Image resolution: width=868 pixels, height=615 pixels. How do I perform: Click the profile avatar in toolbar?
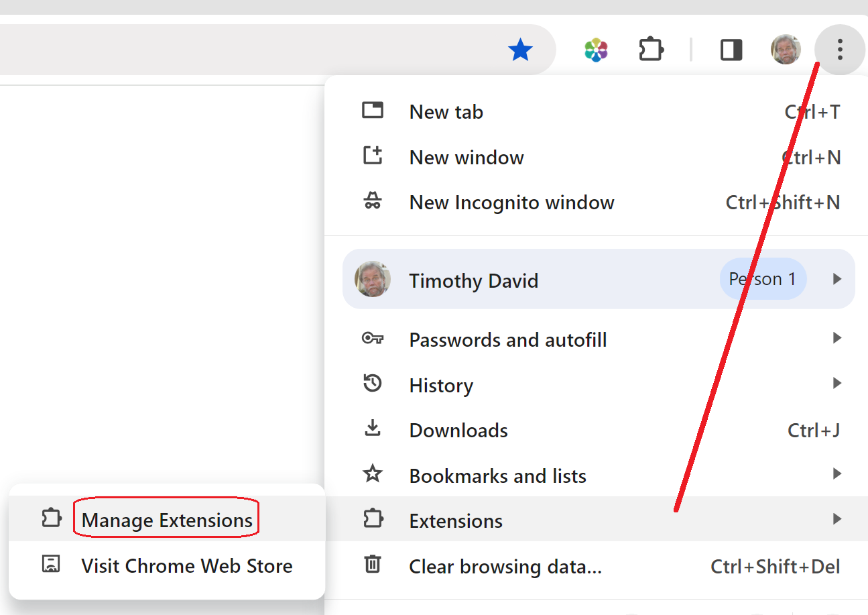786,50
